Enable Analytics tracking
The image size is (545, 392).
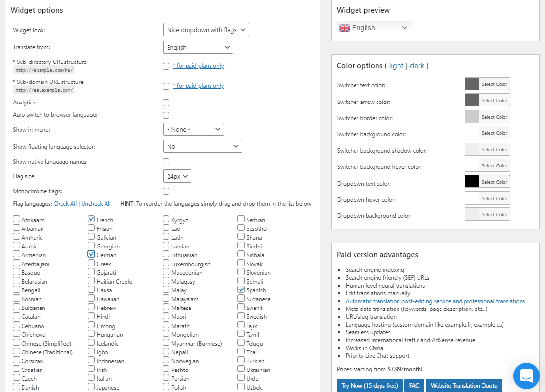[x=166, y=103]
